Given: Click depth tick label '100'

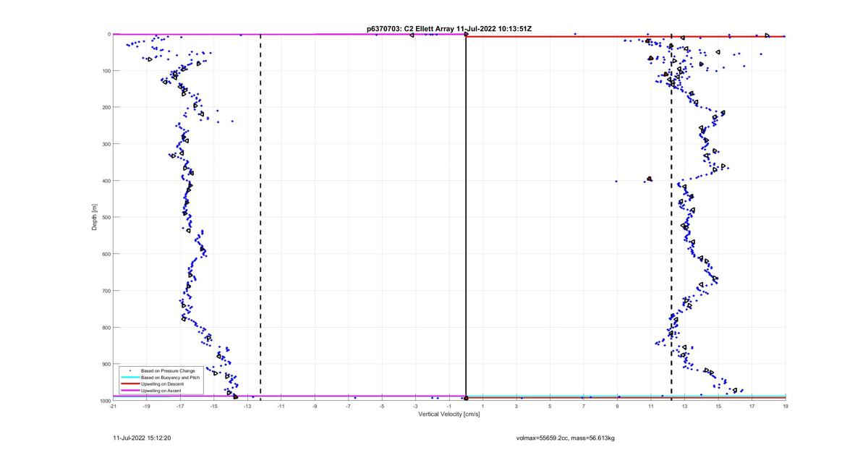Looking at the screenshot, I should pyautogui.click(x=106, y=71).
